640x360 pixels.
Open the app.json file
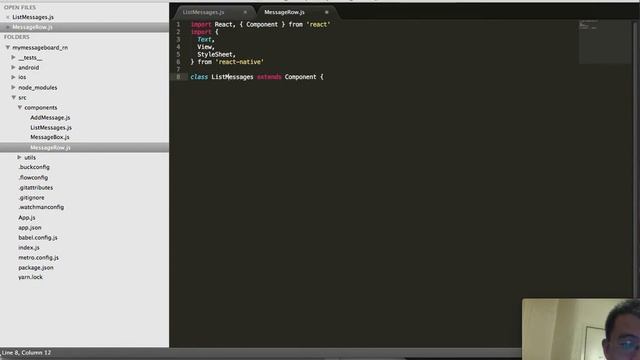pyautogui.click(x=30, y=227)
